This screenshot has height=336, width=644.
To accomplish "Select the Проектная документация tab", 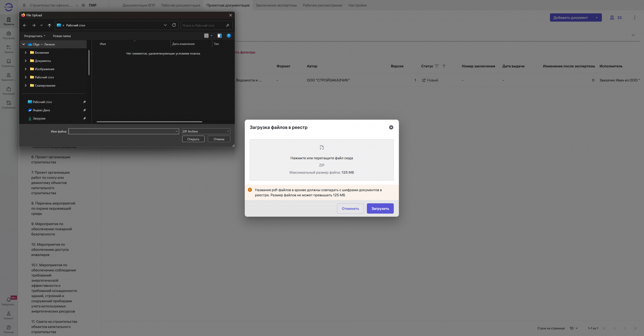I will (228, 5).
